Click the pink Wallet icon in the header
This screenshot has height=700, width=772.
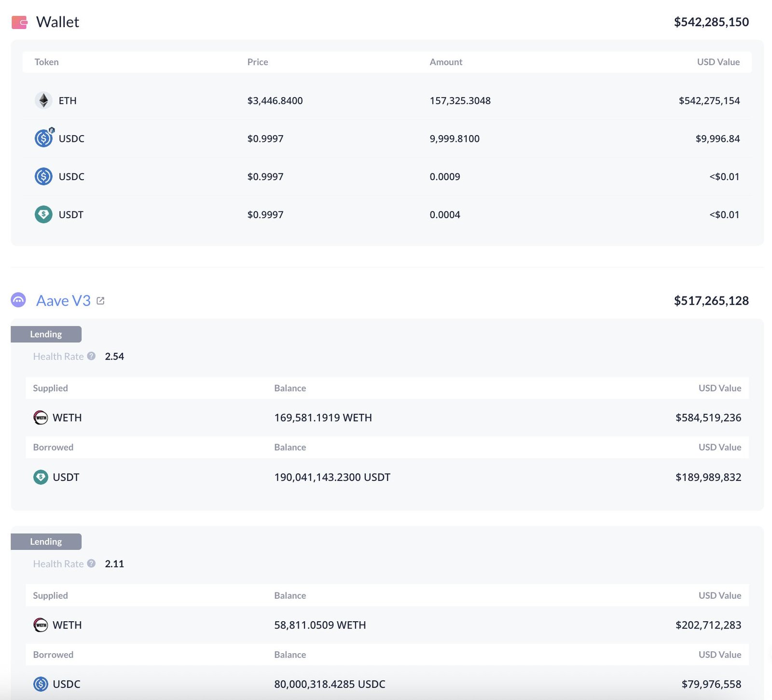click(20, 22)
